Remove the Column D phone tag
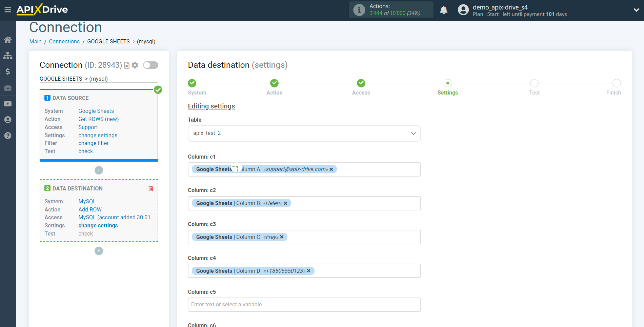 coord(308,271)
